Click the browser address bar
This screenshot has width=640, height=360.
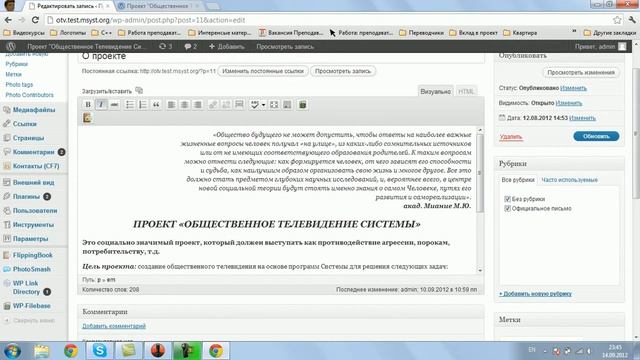click(x=327, y=20)
